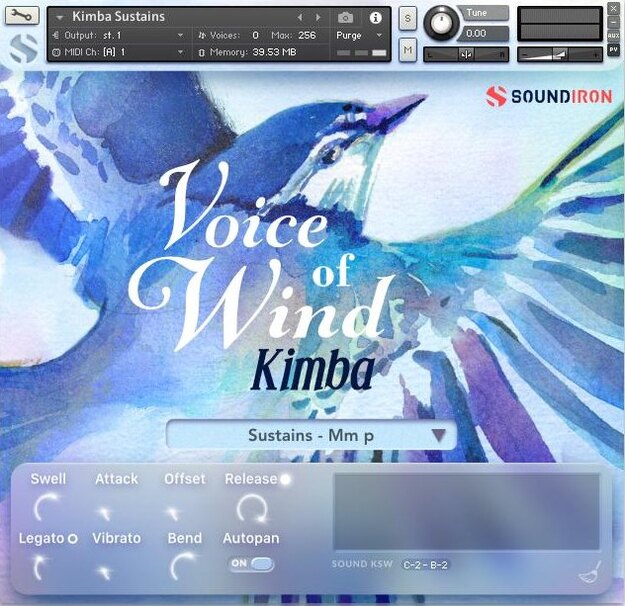The height and width of the screenshot is (606, 625).
Task: Click the volume slider in the header
Action: 560,54
